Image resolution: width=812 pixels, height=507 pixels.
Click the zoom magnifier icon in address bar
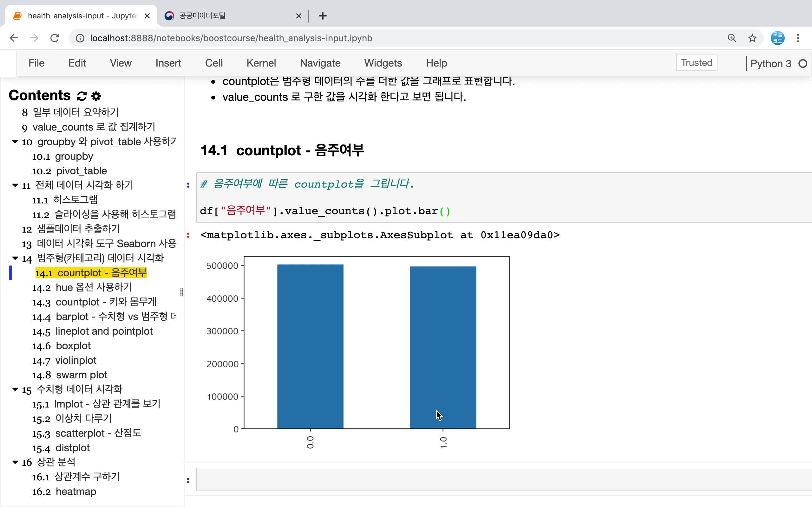point(732,38)
